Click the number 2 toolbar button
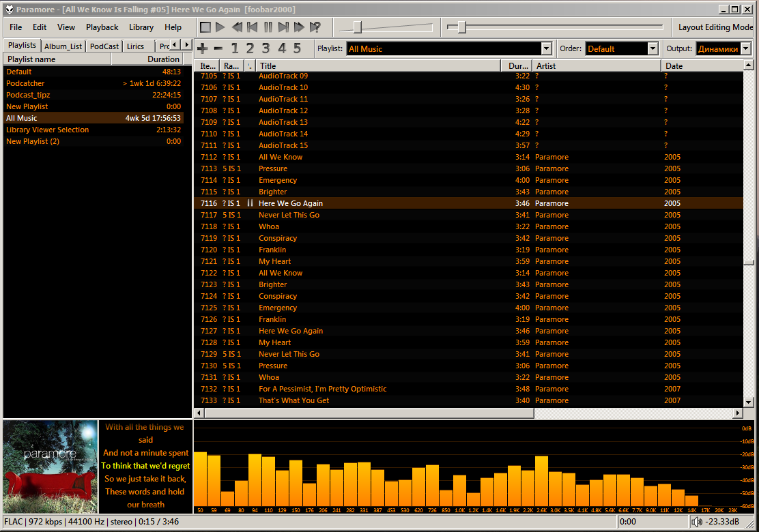The height and width of the screenshot is (532, 759). pos(250,48)
